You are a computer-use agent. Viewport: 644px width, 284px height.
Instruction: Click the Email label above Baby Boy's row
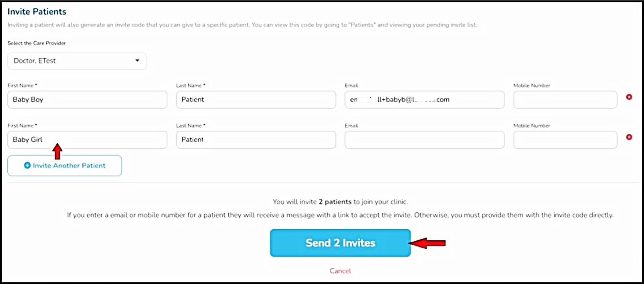pos(351,85)
